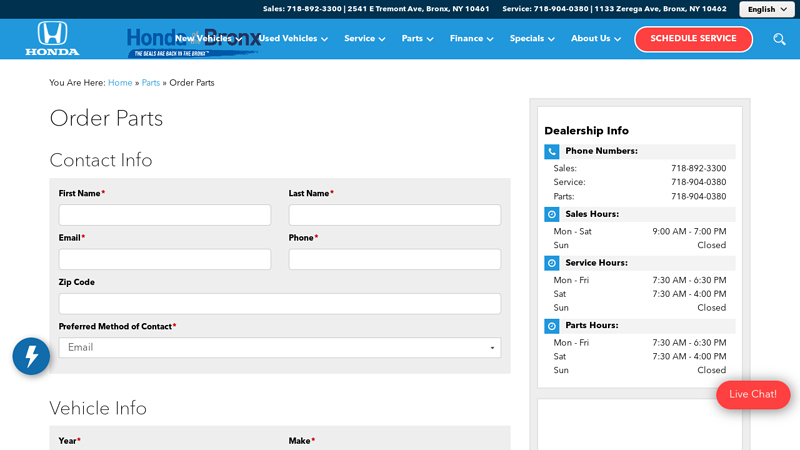Screen dimensions: 800x450
Task: Click the blue lightning bolt floating button
Action: pos(31,356)
